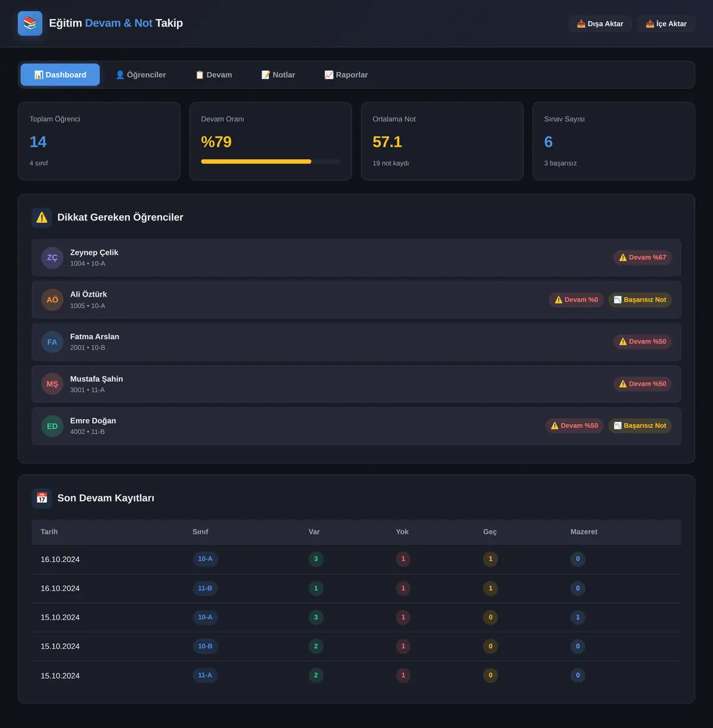Click Emre Doğan's Başarısız Not badge

640,426
